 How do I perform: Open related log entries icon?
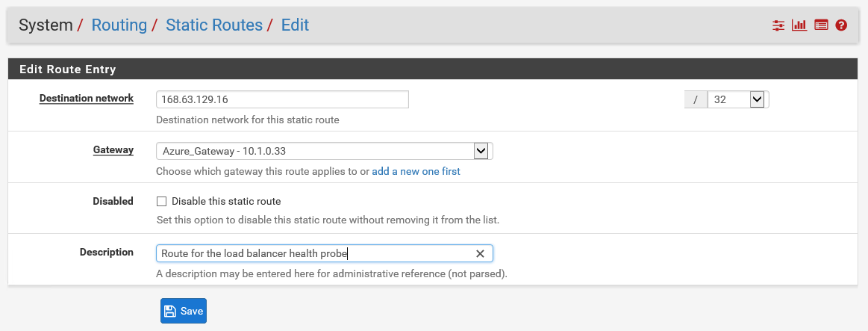point(821,25)
